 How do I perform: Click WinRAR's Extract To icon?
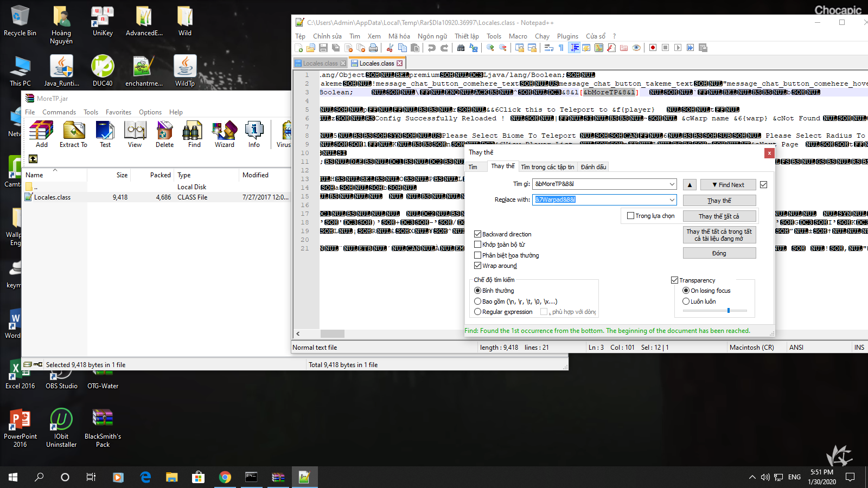[x=73, y=134]
